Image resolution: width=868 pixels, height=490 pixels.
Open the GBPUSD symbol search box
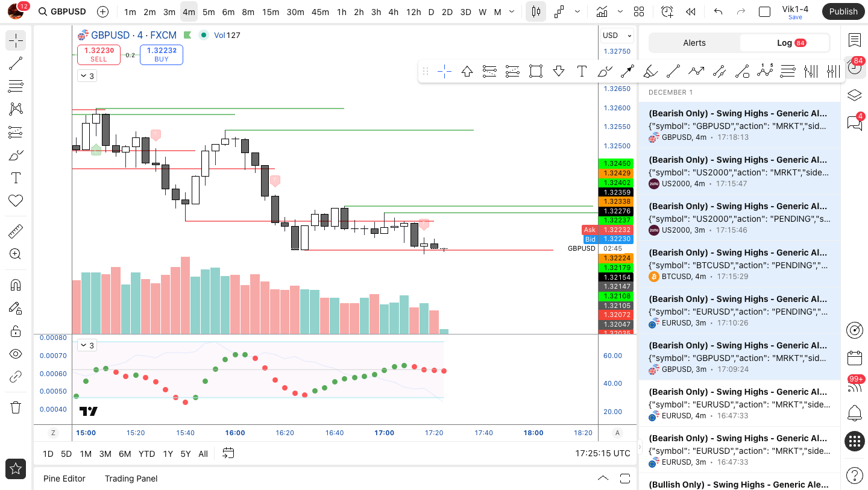(x=62, y=11)
